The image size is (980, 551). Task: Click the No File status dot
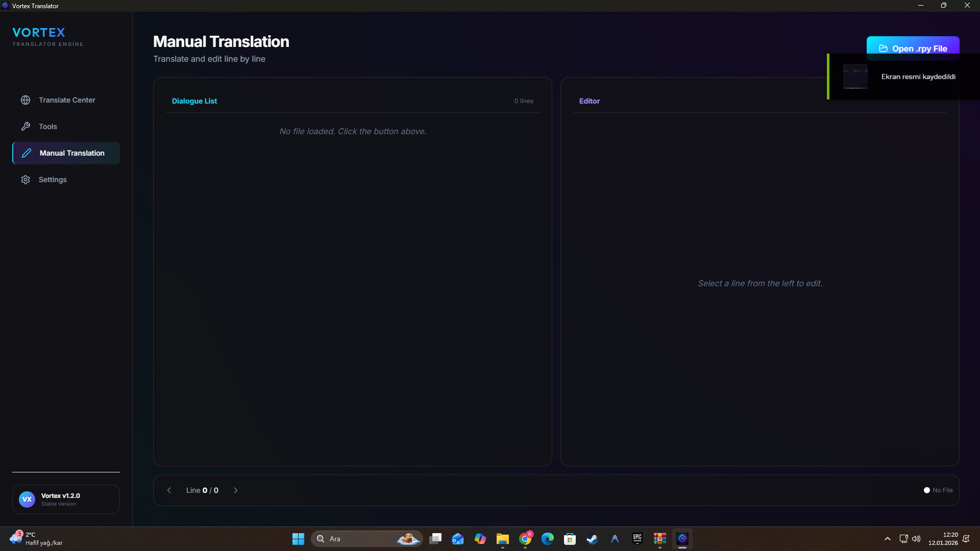927,490
